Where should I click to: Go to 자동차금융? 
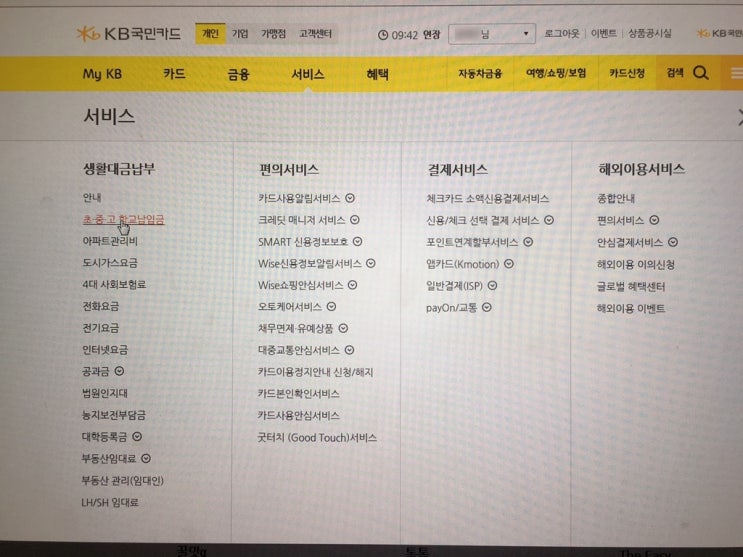point(480,73)
